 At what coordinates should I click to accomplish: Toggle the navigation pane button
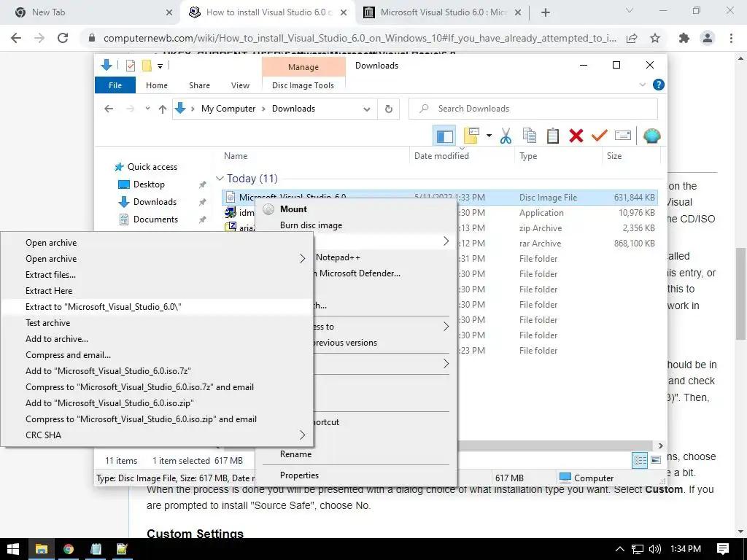tap(444, 136)
